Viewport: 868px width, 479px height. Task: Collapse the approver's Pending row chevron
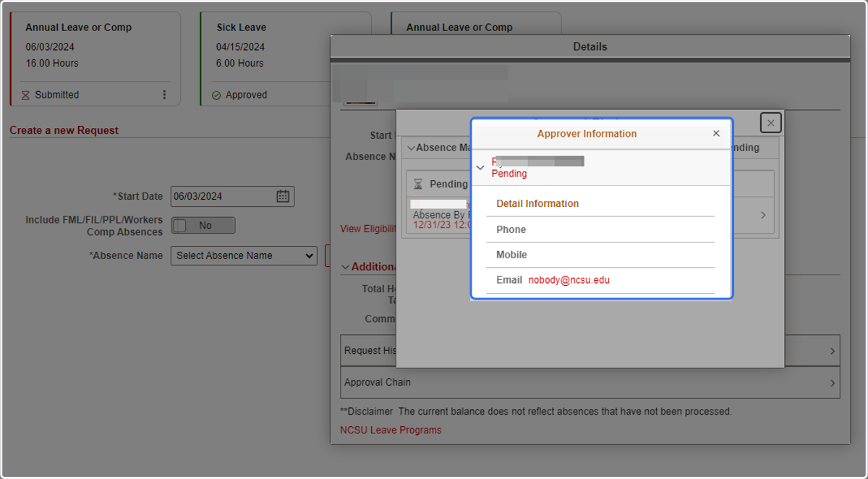[480, 167]
